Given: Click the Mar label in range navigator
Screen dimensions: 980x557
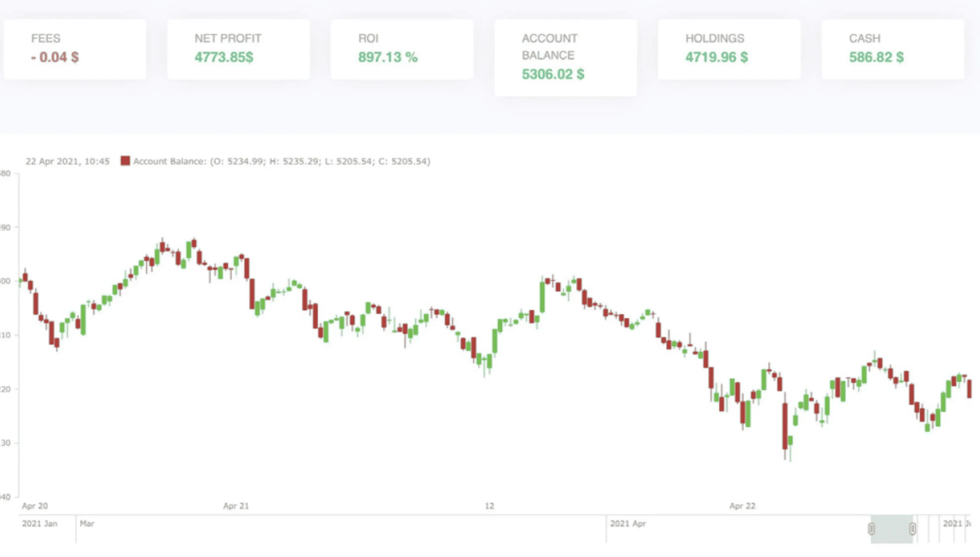Looking at the screenshot, I should tap(87, 523).
